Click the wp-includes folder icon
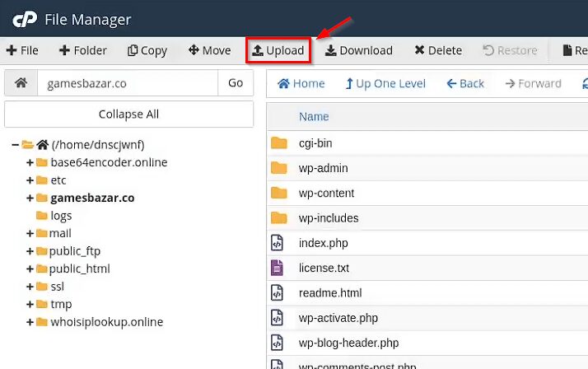 [278, 218]
